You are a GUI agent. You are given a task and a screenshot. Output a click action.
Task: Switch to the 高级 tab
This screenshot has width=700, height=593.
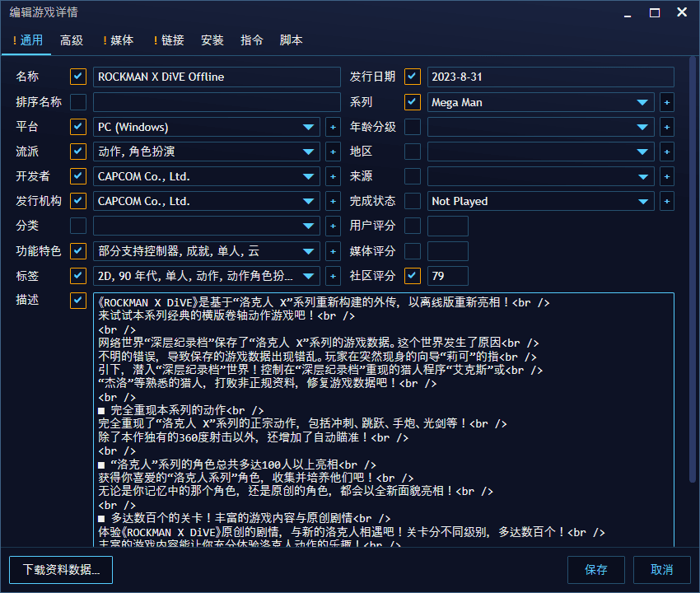(x=72, y=40)
